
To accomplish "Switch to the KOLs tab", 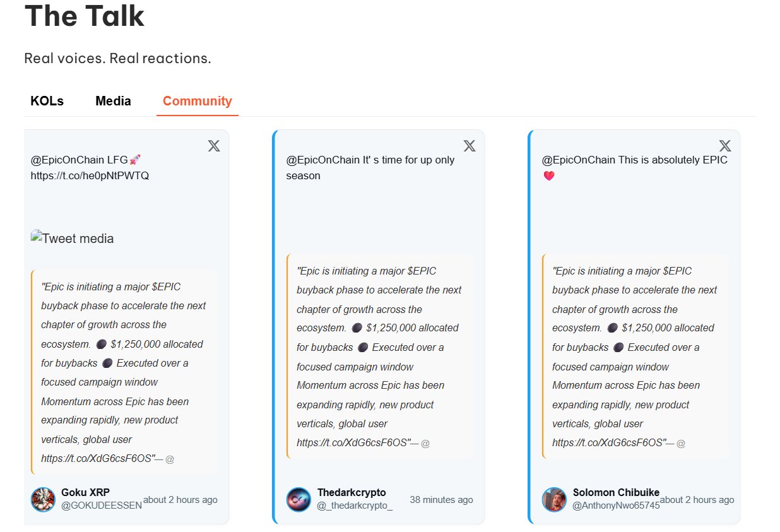I will [x=47, y=101].
